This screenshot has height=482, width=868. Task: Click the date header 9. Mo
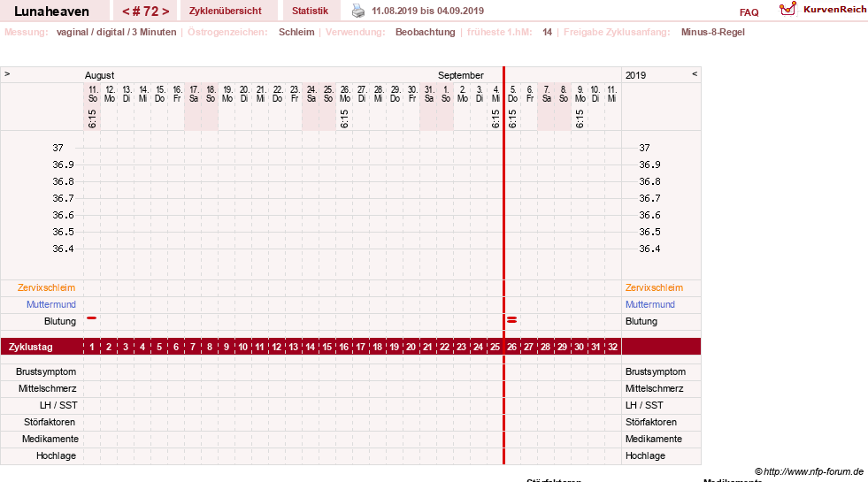pyautogui.click(x=580, y=94)
